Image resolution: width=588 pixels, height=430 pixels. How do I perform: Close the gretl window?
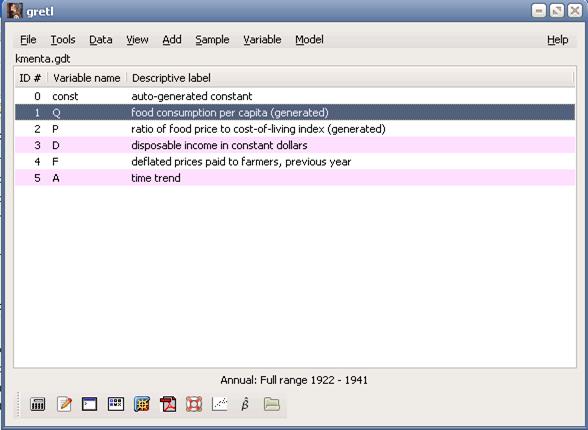pyautogui.click(x=575, y=10)
